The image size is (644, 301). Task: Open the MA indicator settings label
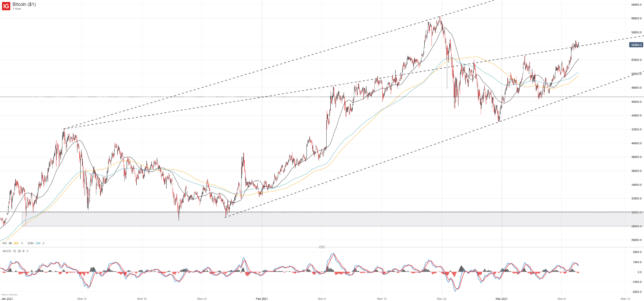5,243
